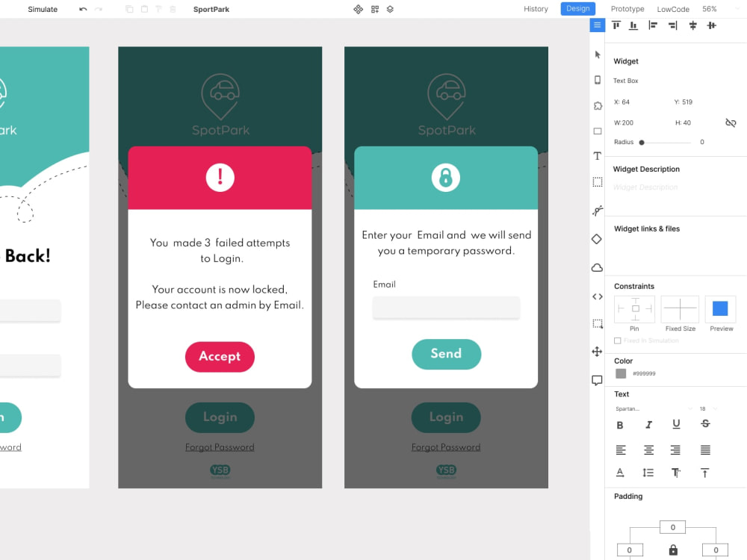Screen dimensions: 747x560
Task: Justify text alignment
Action: pos(705,449)
